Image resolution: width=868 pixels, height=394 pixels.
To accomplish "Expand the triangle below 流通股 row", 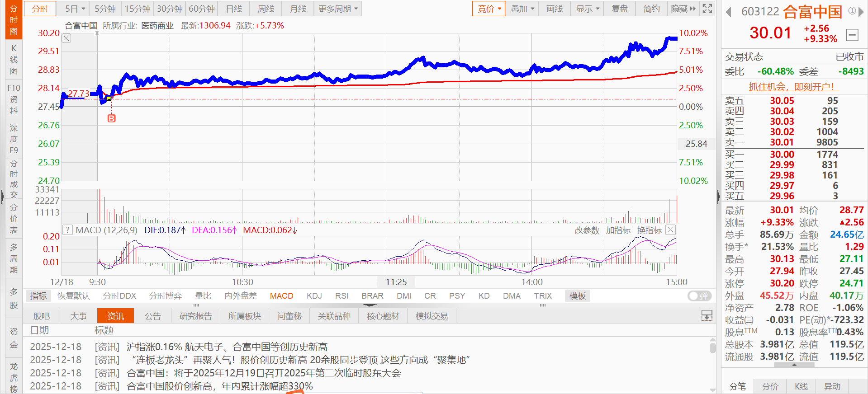I will pyautogui.click(x=794, y=365).
